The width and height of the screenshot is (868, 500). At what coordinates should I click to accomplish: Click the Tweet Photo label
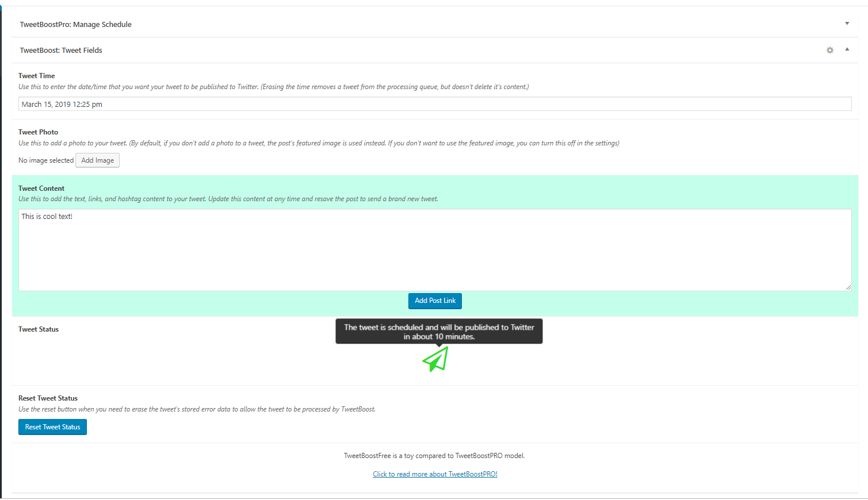(39, 132)
